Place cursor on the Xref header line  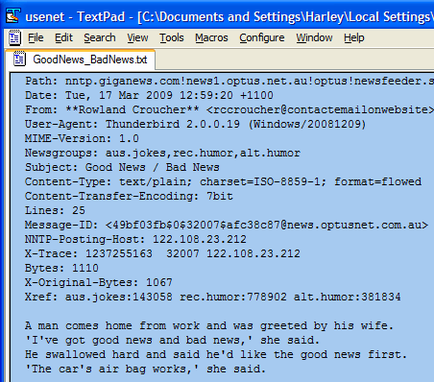(x=213, y=296)
